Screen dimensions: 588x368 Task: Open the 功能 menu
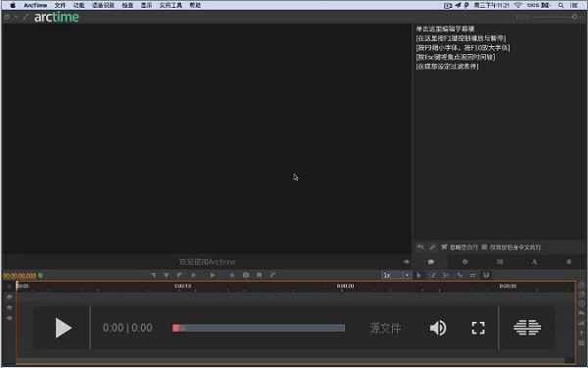tap(78, 5)
